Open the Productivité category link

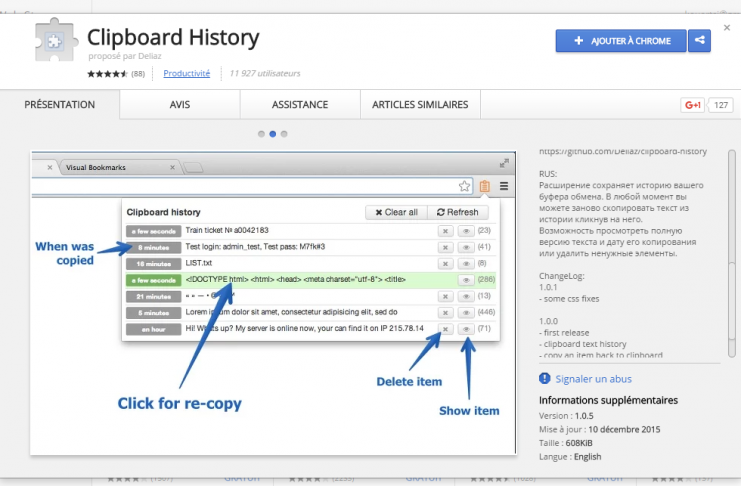[187, 73]
